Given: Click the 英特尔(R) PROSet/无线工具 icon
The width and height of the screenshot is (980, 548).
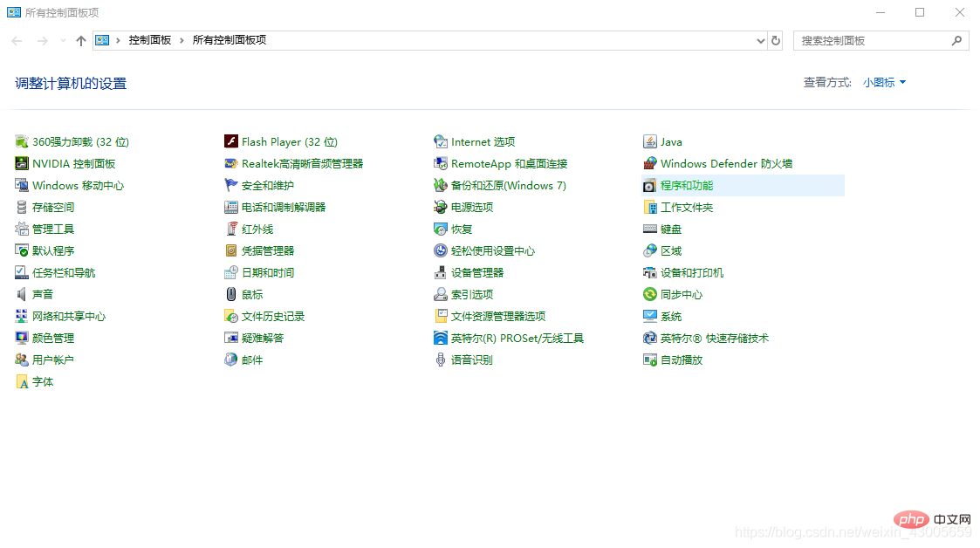Looking at the screenshot, I should [x=440, y=338].
